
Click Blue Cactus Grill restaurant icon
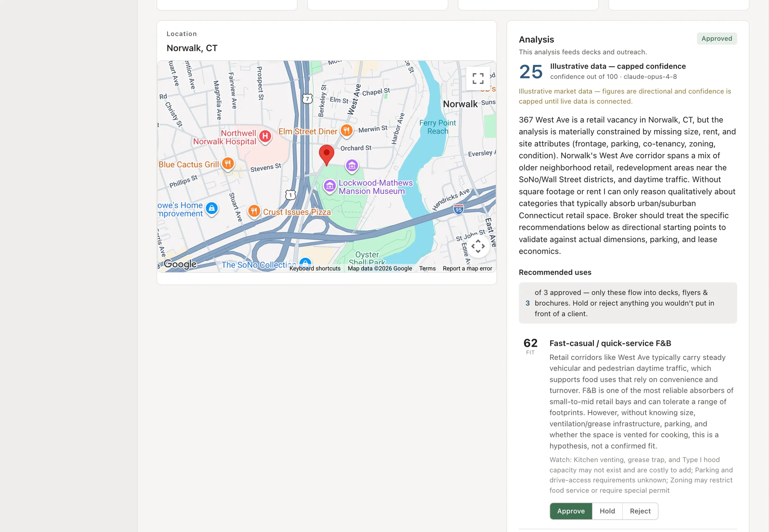228,164
